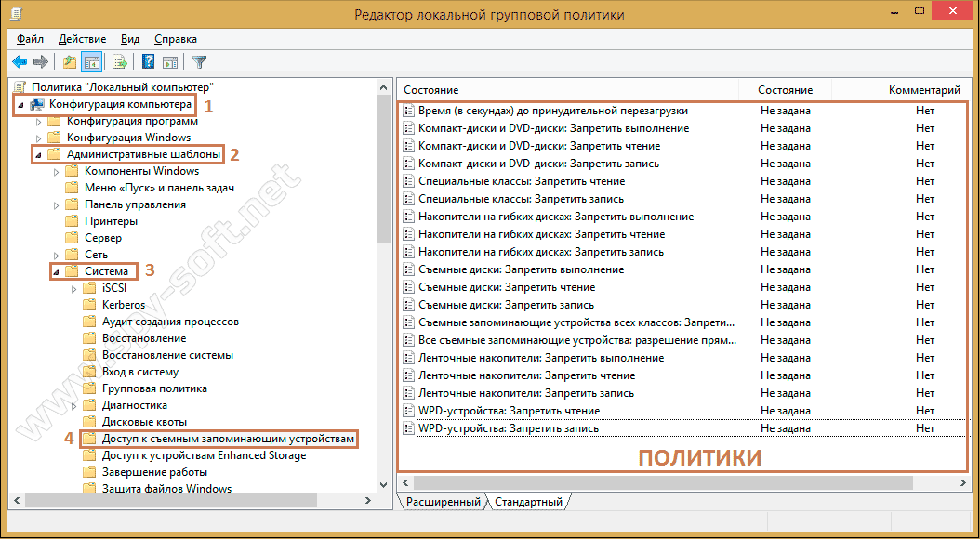980x539 pixels.
Task: Expand the Компоненты Windows folder
Action: click(57, 171)
